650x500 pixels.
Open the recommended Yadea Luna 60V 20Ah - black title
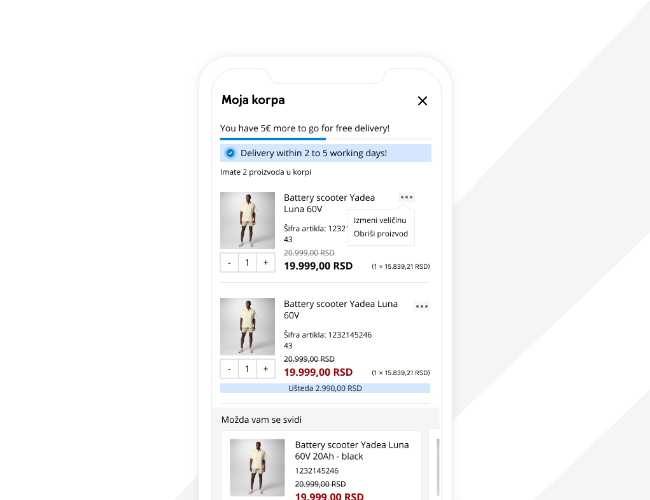pos(352,451)
